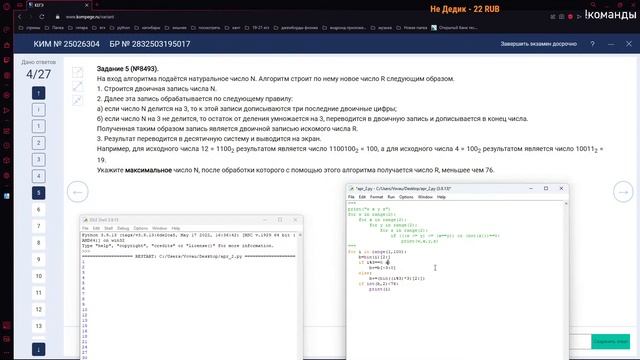Image resolution: width=640 pixels, height=360 pixels.
Task: Close the exam panel with X icon
Action: click(x=629, y=44)
